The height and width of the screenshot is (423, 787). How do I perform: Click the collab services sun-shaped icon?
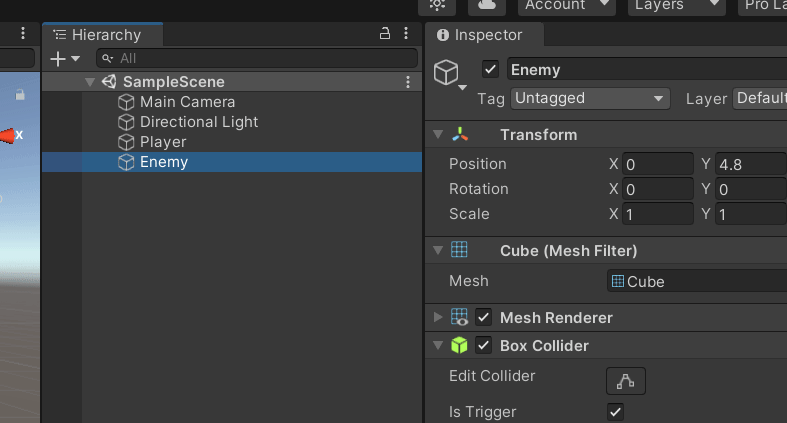438,5
